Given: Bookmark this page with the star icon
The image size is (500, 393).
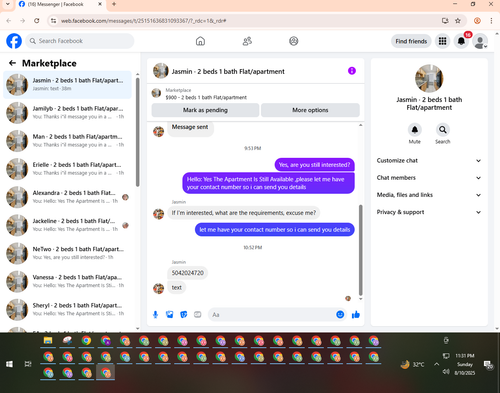Looking at the screenshot, I should click(458, 21).
